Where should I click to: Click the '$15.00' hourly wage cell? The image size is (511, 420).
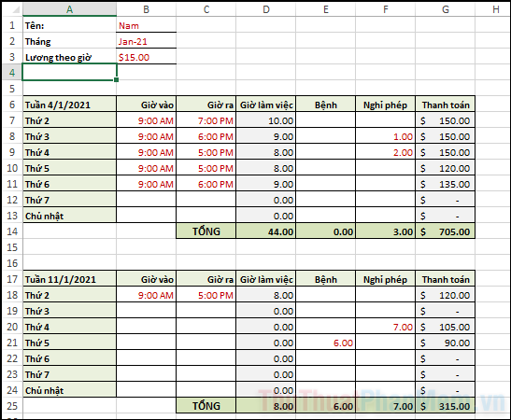147,57
